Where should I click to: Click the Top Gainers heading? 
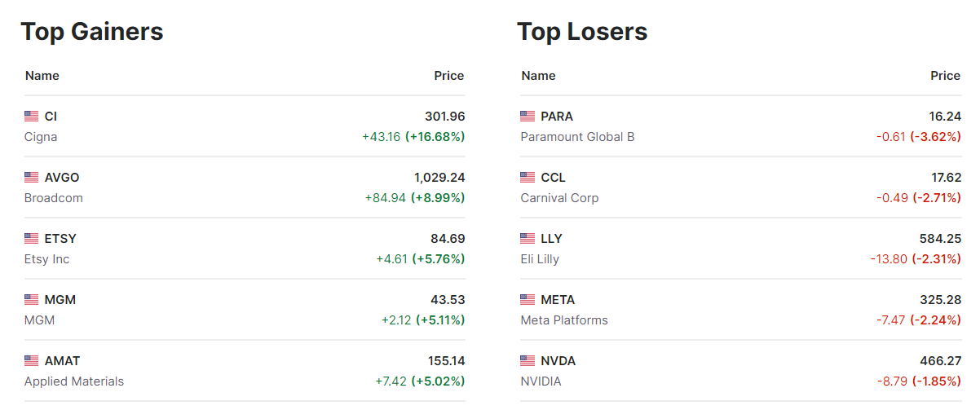(92, 32)
